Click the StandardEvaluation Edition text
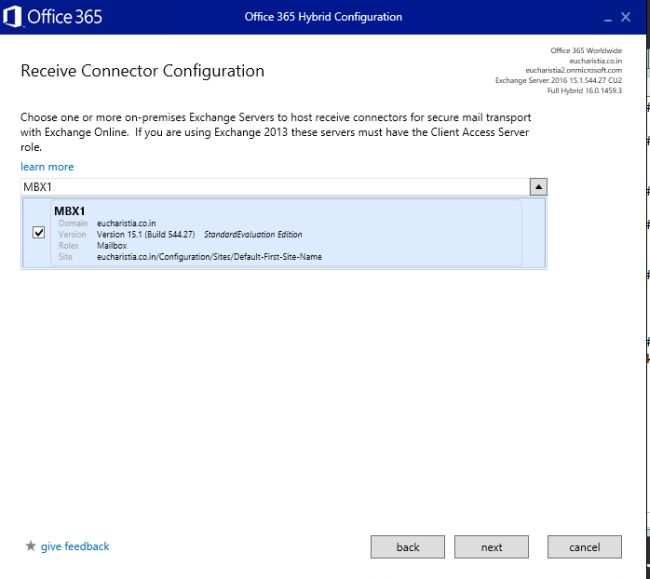Screen dimensions: 650x579 (x=253, y=234)
